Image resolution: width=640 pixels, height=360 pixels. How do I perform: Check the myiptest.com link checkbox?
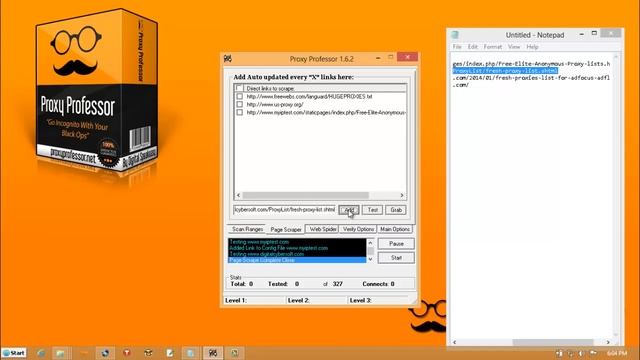240,112
